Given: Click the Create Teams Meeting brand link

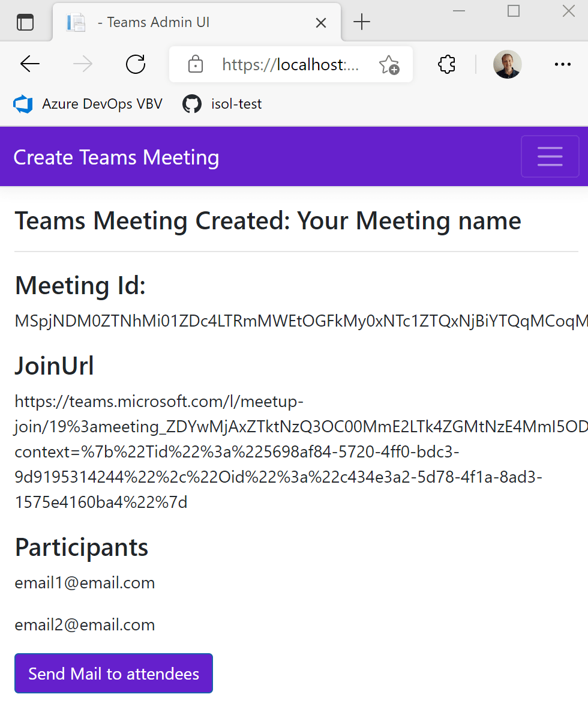Looking at the screenshot, I should [116, 157].
